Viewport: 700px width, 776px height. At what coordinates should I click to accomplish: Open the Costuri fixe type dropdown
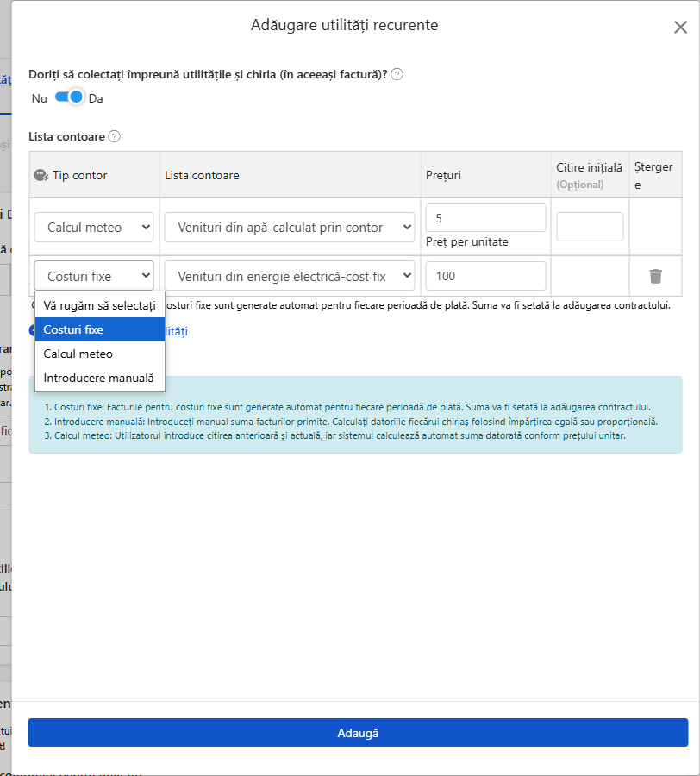[x=94, y=276]
